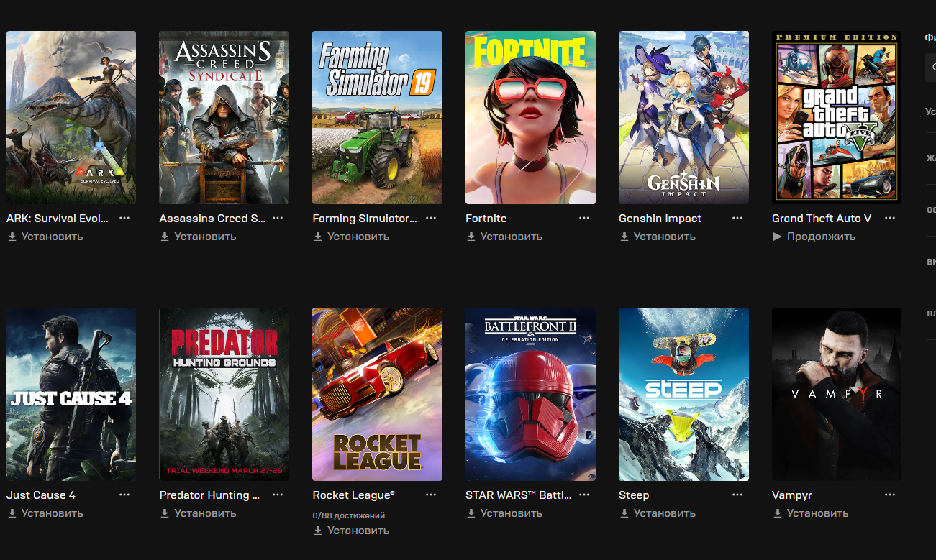
Task: Click Установить under Just Cause 4
Action: [45, 513]
